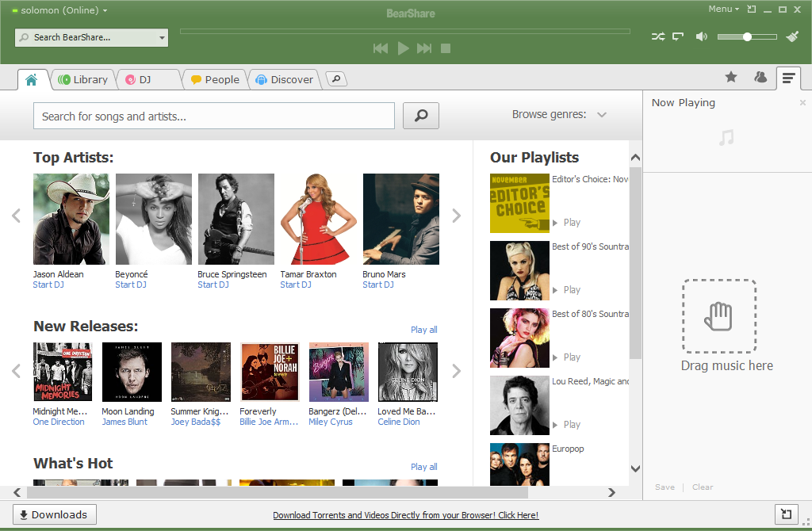Open the Midnight Memories album cover

63,372
